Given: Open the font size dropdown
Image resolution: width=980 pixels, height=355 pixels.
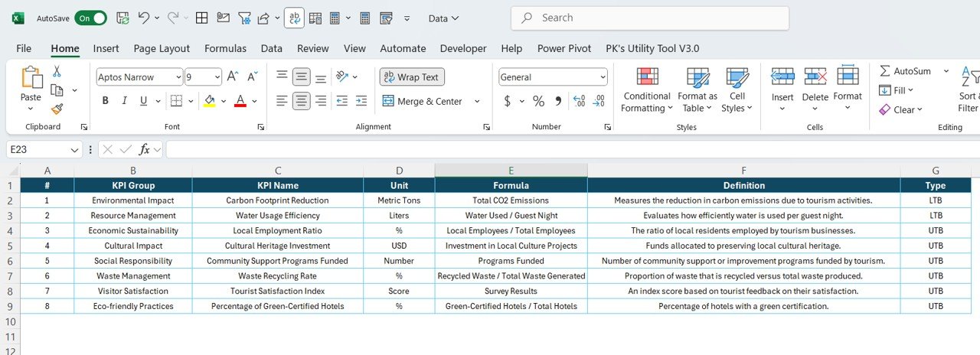Looking at the screenshot, I should click(217, 77).
